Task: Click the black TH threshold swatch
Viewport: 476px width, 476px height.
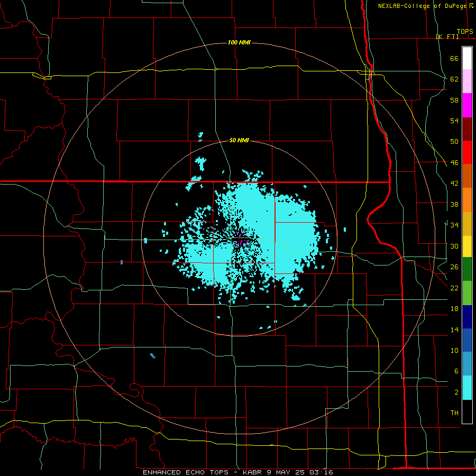Action: tap(467, 411)
